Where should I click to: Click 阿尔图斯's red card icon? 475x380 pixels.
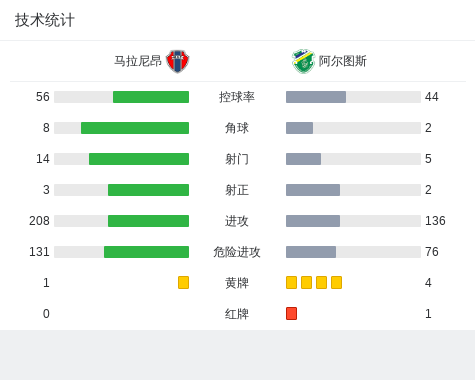click(x=291, y=313)
